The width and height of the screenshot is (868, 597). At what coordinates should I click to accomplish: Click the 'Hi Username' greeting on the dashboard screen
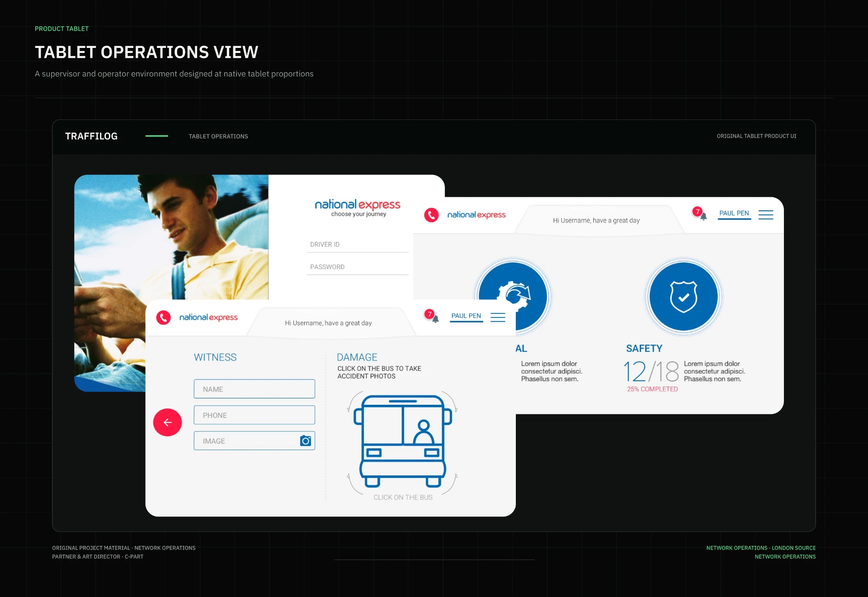click(596, 220)
